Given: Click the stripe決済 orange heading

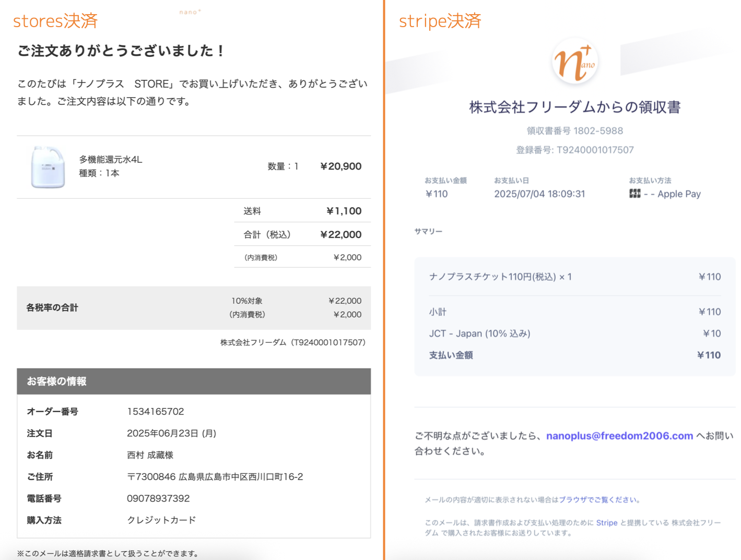Looking at the screenshot, I should (x=440, y=21).
